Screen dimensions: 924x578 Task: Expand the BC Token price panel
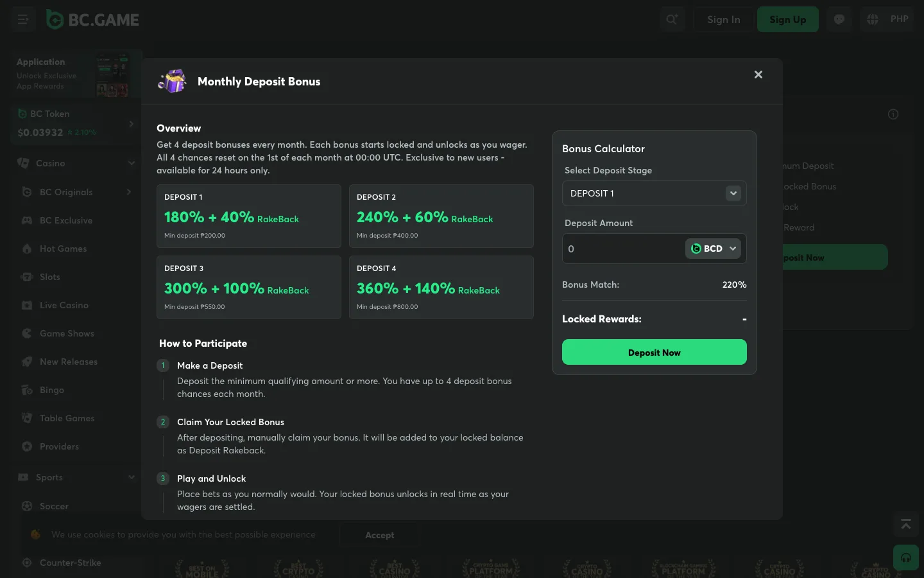tap(75, 123)
